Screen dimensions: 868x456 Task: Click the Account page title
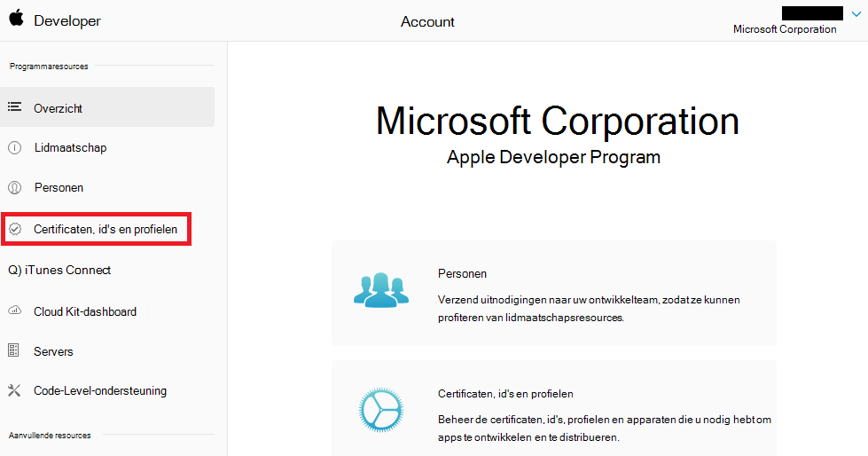pos(427,21)
